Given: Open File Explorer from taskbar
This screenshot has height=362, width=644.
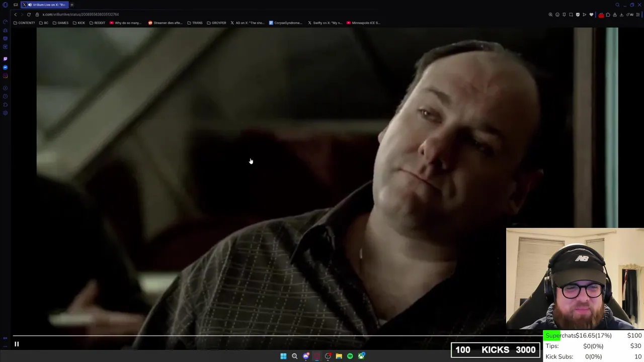Looking at the screenshot, I should click(339, 356).
